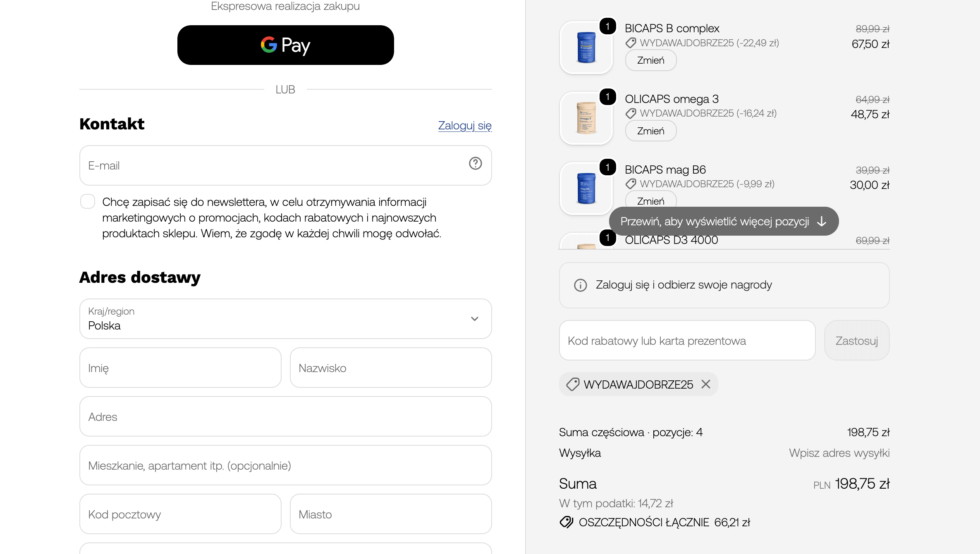
Task: Remove the WYDAWAJDOBRZE25 discount code with X
Action: pos(706,384)
